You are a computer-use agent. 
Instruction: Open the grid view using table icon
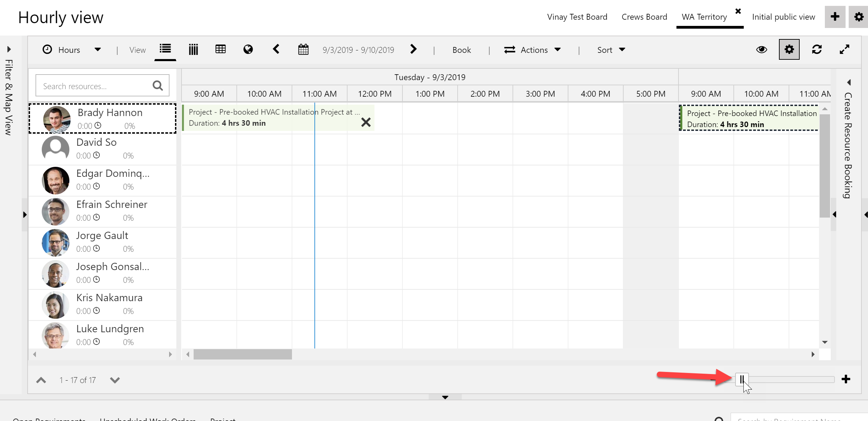221,49
